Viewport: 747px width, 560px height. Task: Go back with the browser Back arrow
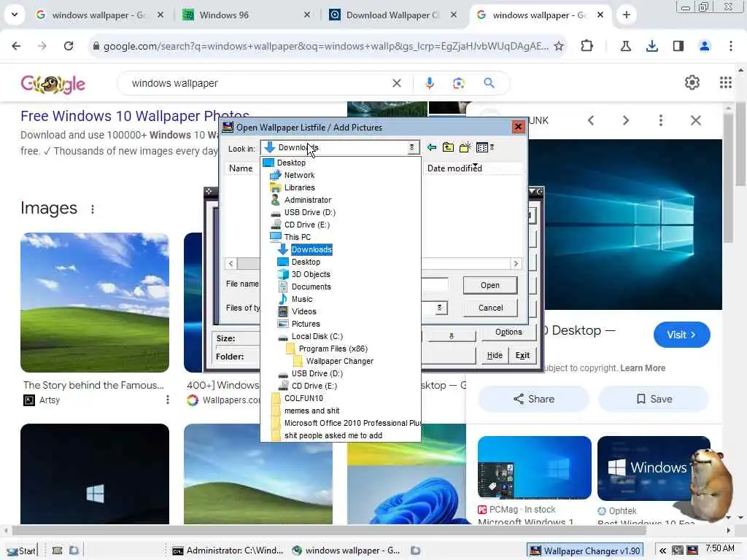click(16, 46)
